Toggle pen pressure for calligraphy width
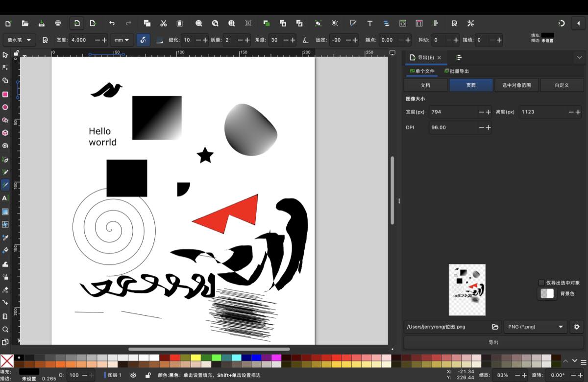The image size is (588, 382). coord(143,40)
